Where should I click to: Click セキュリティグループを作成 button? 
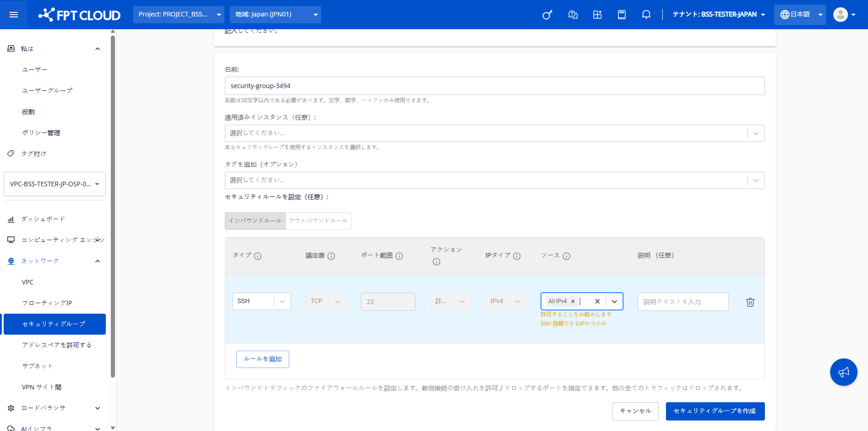(715, 411)
